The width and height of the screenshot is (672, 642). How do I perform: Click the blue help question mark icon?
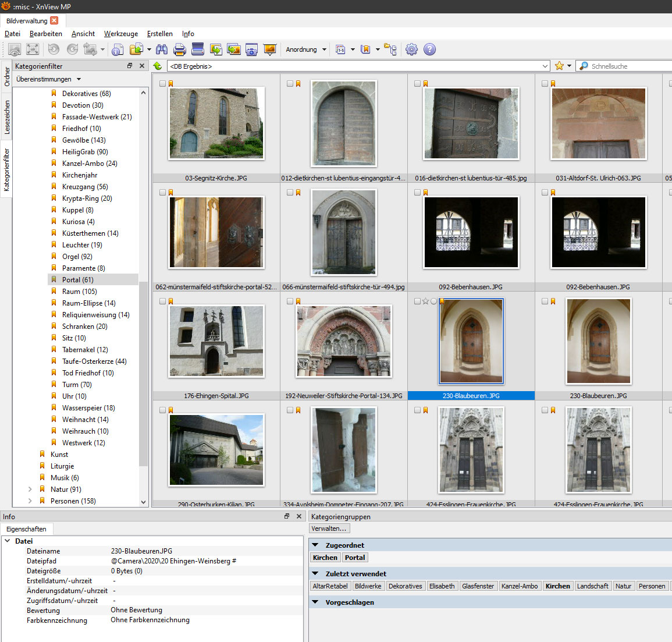tap(429, 49)
